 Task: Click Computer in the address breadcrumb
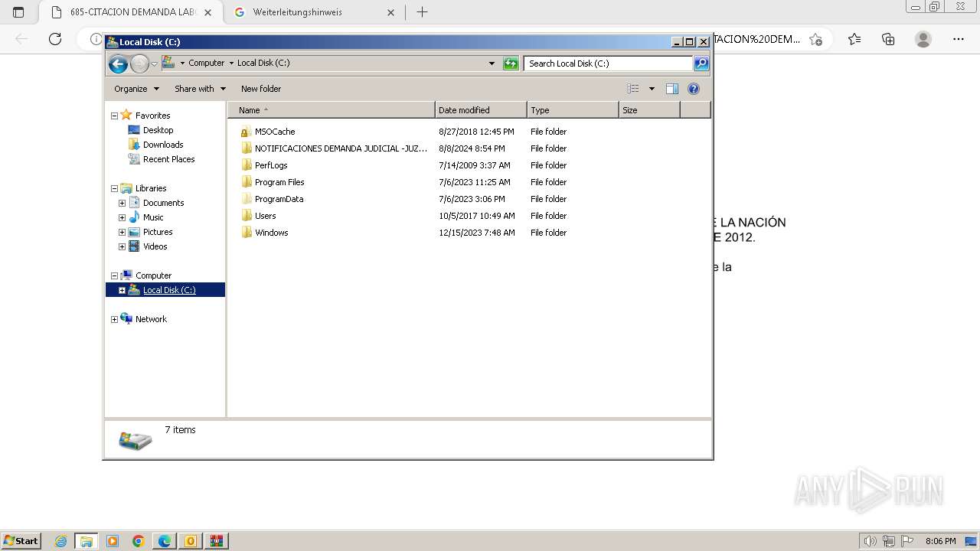click(x=207, y=63)
